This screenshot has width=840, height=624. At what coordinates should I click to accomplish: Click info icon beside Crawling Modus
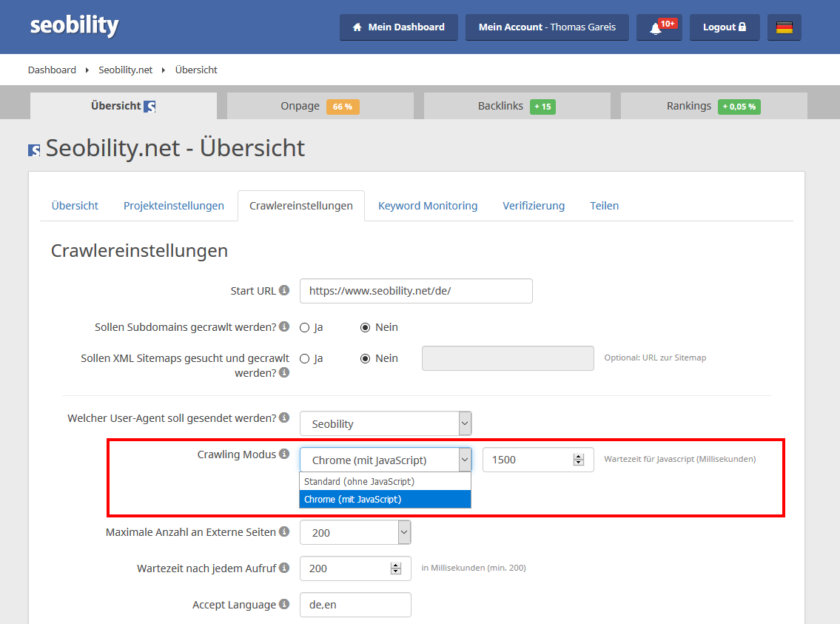(x=284, y=454)
